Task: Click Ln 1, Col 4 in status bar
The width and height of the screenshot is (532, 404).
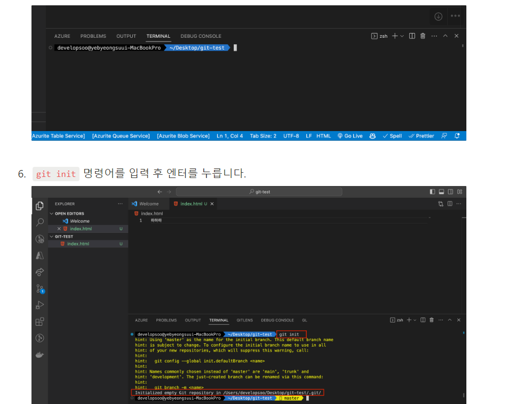Action: coord(229,136)
